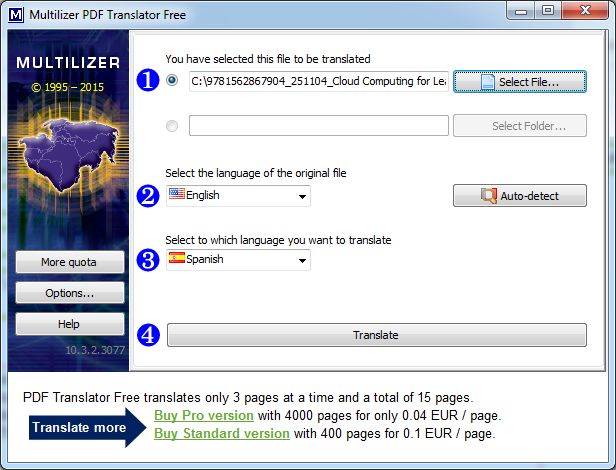The image size is (616, 470).
Task: Click the copyright text '© 1995 – 2015'
Action: tap(68, 87)
